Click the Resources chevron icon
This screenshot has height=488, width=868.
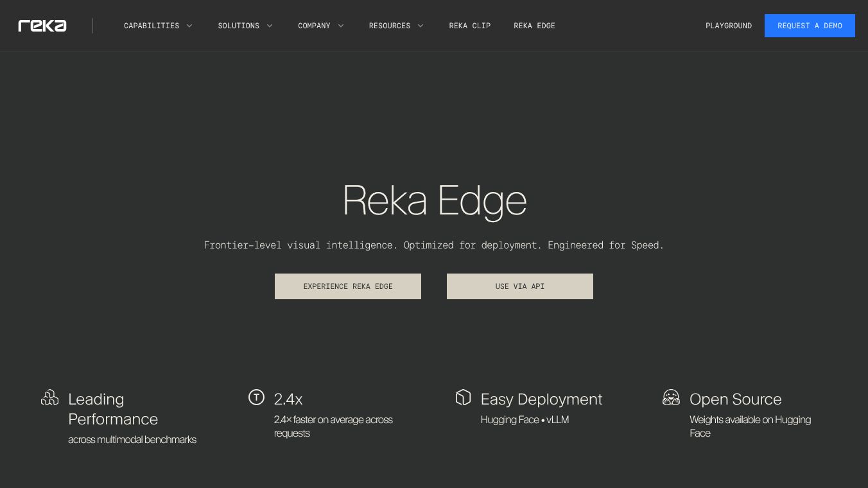point(421,26)
